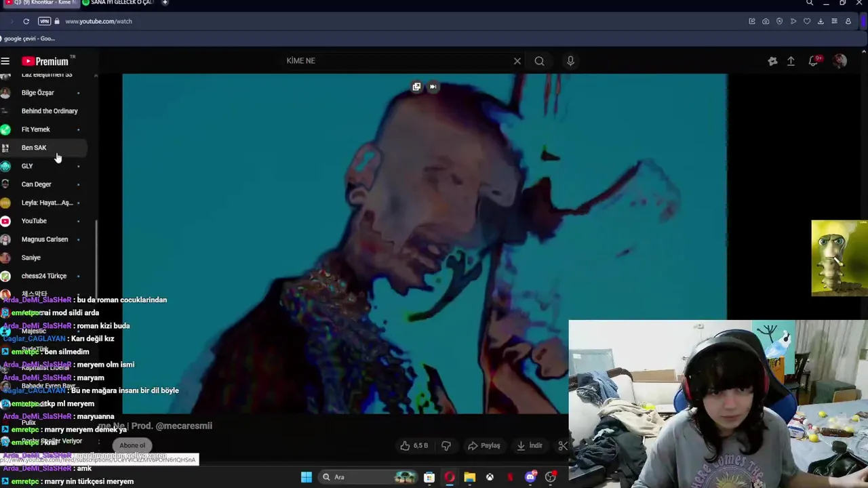Image resolution: width=868 pixels, height=488 pixels.
Task: Click the sidebar subscriptions scrollbar
Action: click(x=96, y=260)
